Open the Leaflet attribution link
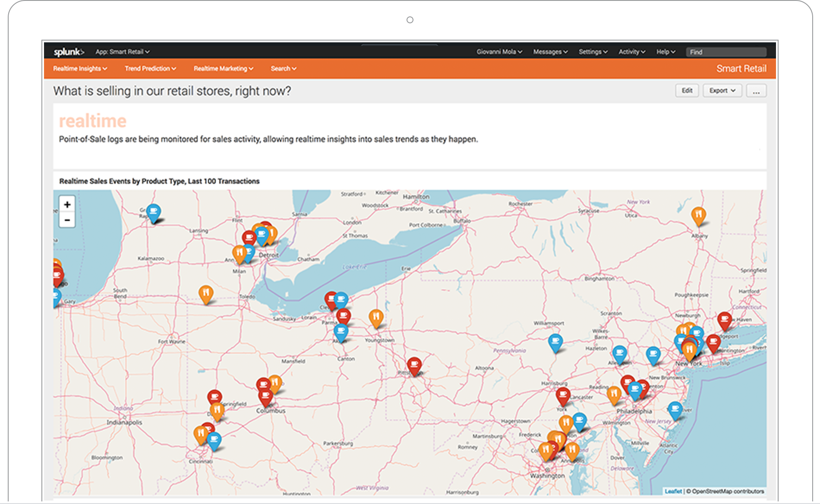Viewport: 820px width, 504px height. coord(673,491)
